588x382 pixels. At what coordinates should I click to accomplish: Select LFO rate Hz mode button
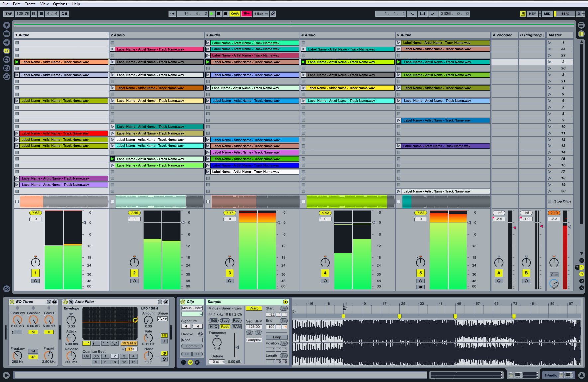coord(164,335)
